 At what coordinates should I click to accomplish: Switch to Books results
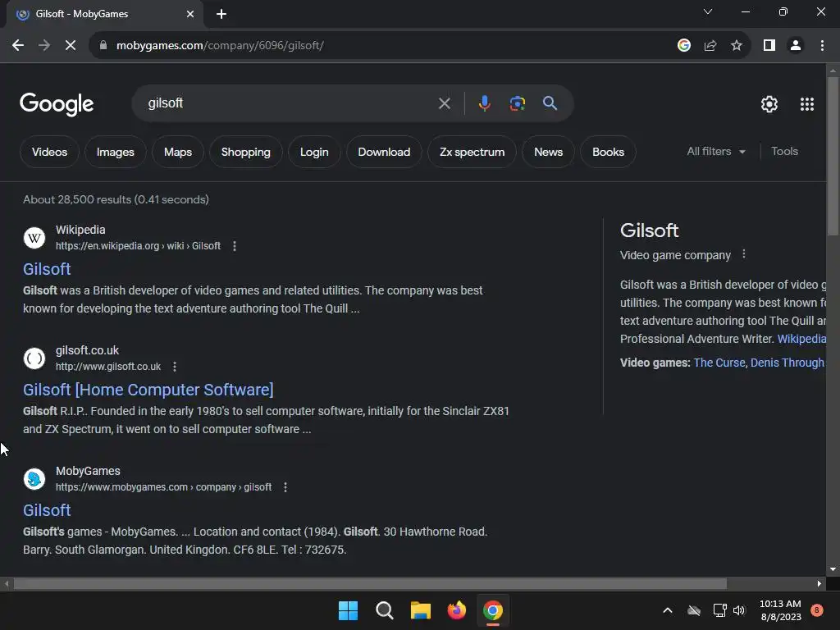(x=608, y=152)
